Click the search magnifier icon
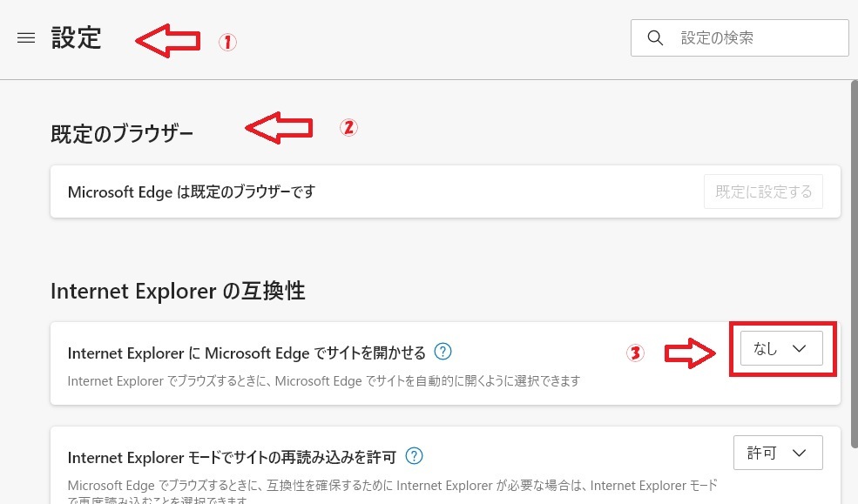Image resolution: width=858 pixels, height=504 pixels. tap(655, 37)
